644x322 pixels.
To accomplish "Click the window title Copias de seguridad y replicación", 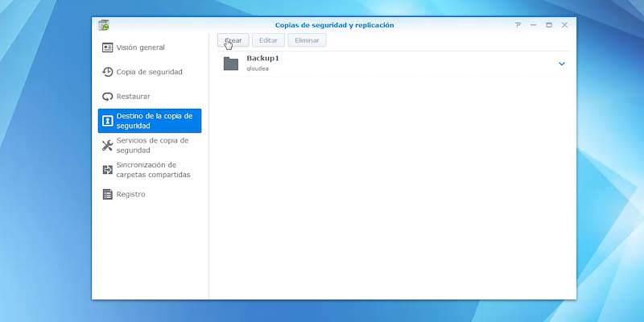I will pos(334,25).
